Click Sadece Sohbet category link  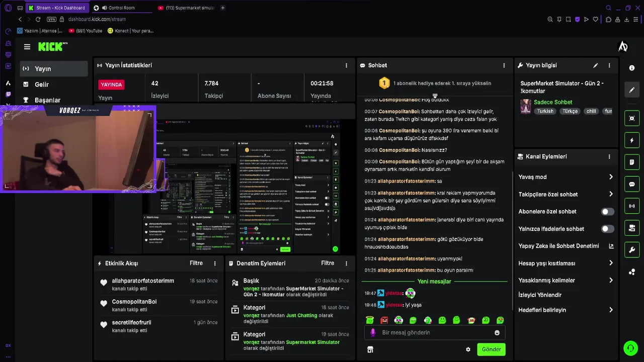point(553,102)
